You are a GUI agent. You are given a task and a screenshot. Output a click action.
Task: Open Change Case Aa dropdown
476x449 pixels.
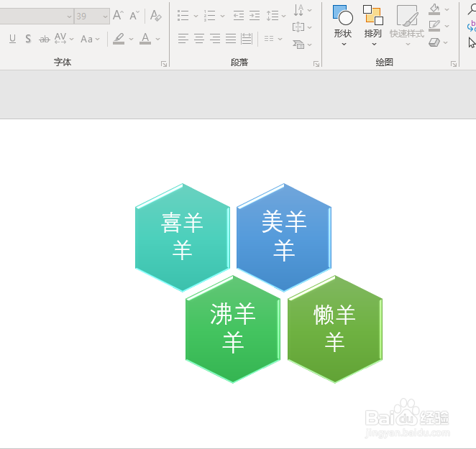click(90, 39)
